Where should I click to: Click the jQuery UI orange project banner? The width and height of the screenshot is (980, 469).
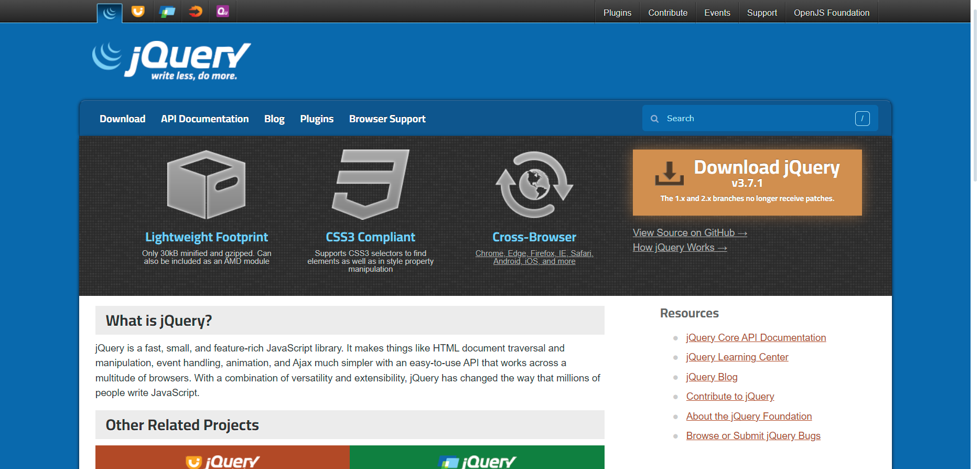(222, 457)
